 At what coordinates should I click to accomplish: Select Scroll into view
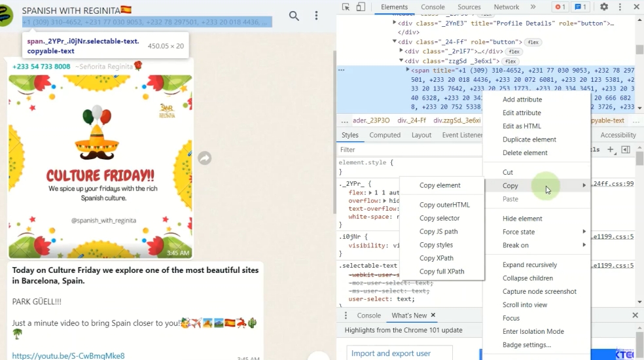[537, 304]
